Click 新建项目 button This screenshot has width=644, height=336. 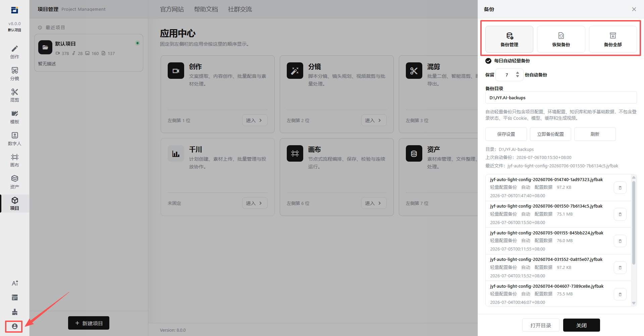coord(89,323)
